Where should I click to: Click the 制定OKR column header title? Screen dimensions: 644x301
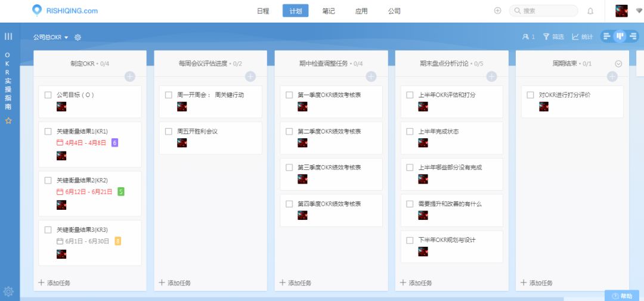click(x=82, y=64)
